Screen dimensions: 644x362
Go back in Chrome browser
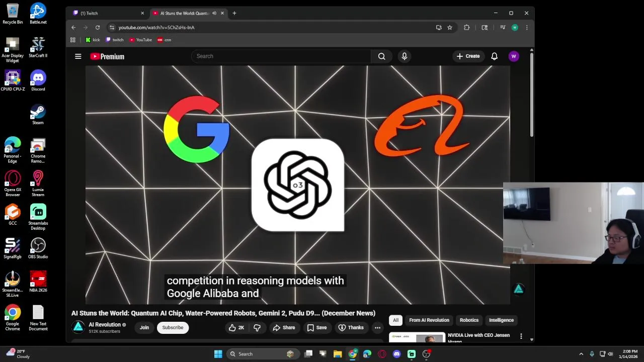pos(73,27)
